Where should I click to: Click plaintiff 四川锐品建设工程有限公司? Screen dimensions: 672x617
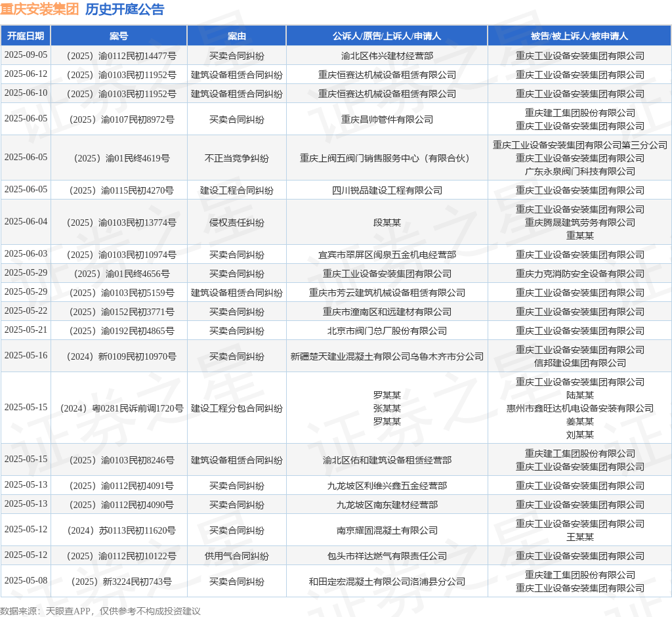point(387,190)
